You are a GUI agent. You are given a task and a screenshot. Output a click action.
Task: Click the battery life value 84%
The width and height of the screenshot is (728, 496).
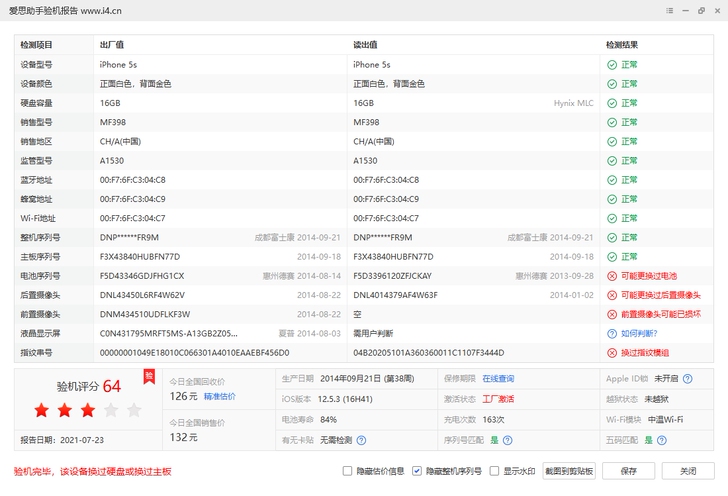pyautogui.click(x=329, y=420)
